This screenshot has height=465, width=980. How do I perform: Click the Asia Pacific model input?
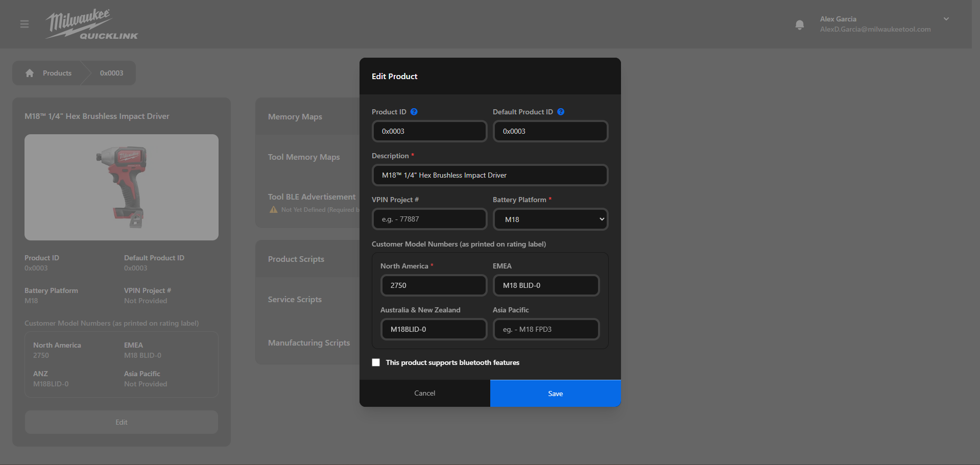click(546, 329)
